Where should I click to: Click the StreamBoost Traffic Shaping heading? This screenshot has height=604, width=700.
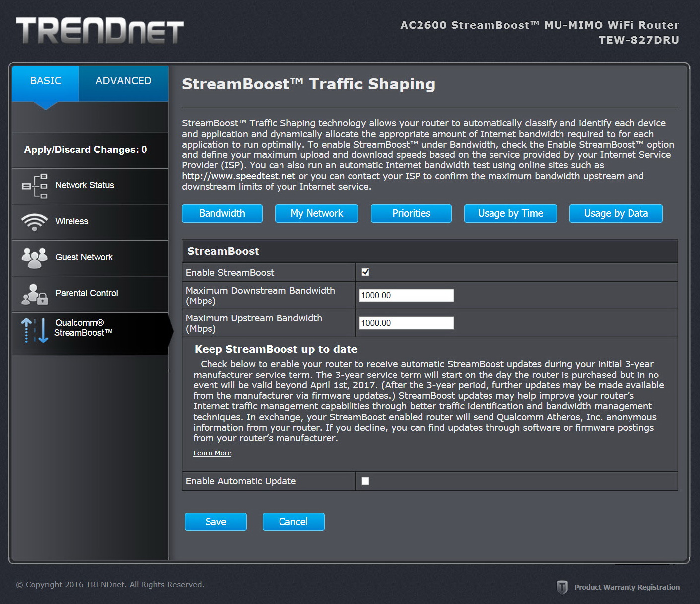tap(308, 84)
